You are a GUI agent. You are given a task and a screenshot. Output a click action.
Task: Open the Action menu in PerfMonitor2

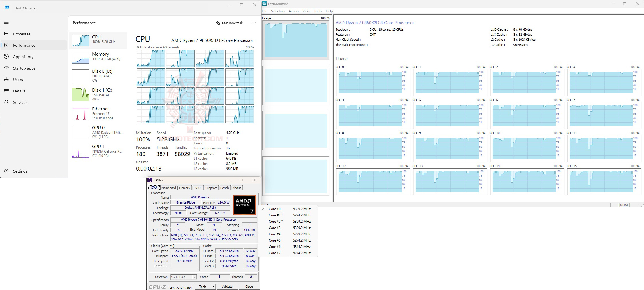(x=293, y=11)
